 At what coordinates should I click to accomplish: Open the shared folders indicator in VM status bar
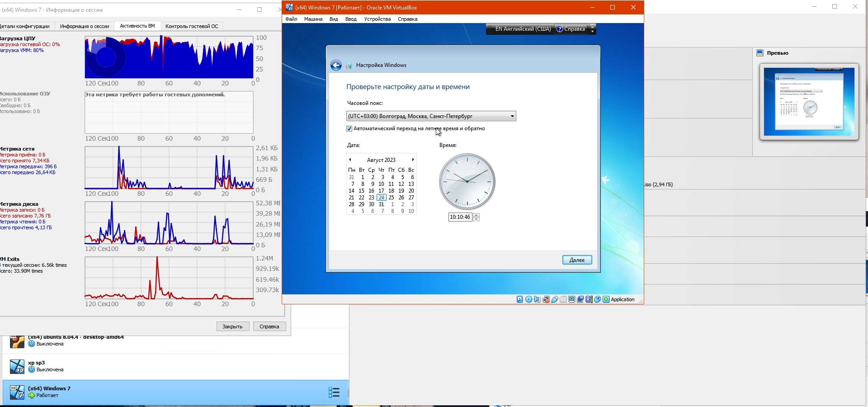(563, 299)
